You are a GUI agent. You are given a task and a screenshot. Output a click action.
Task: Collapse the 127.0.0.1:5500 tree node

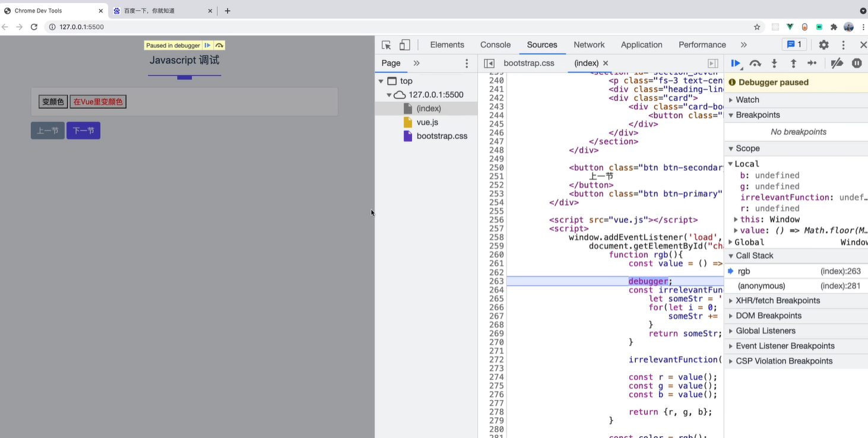[x=389, y=95]
